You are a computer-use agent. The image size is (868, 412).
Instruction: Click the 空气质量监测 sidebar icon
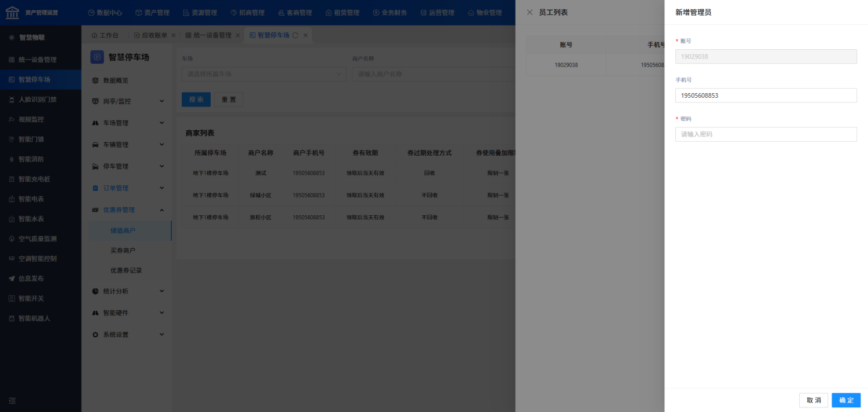click(12, 239)
